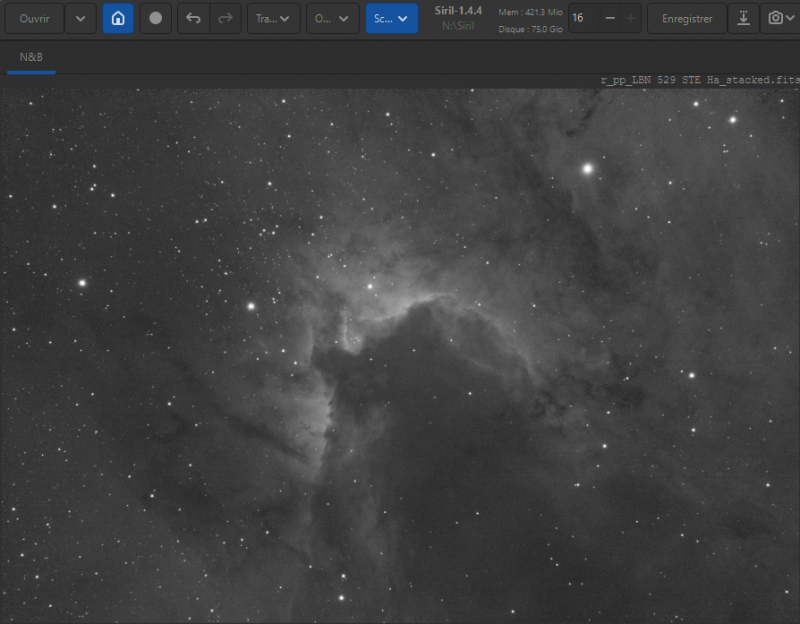Switch to the N&B channel tab
Image resolution: width=800 pixels, height=624 pixels.
pyautogui.click(x=31, y=57)
